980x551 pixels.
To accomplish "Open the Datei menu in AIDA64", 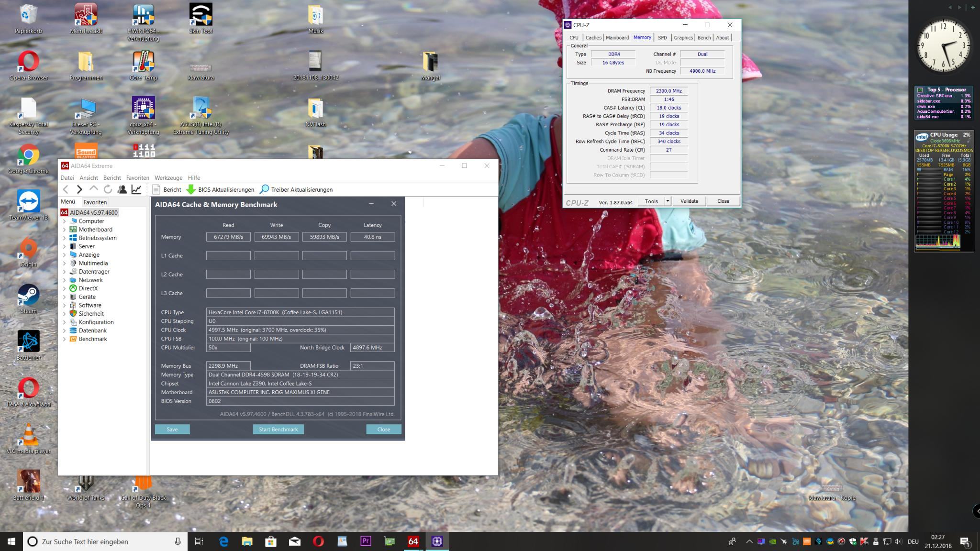I will (x=67, y=177).
